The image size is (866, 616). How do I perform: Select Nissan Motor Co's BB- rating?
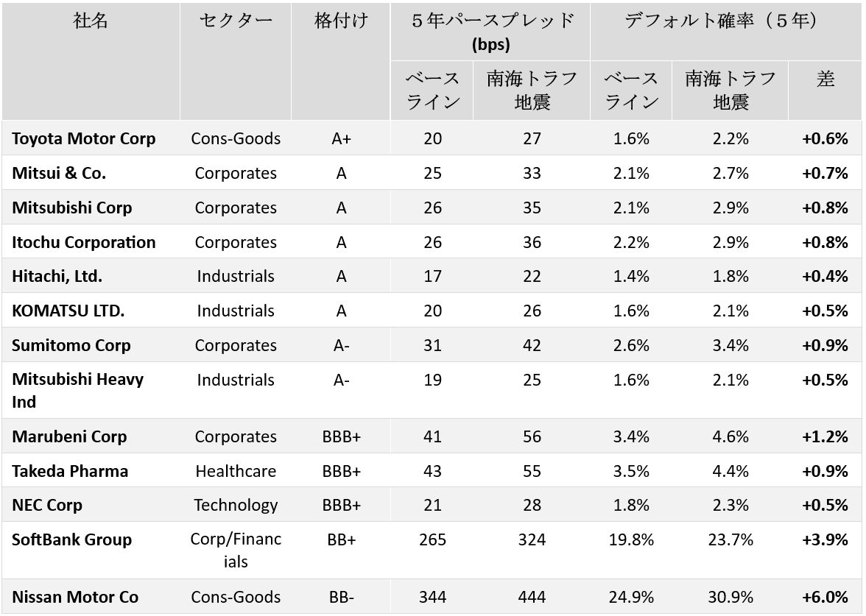(341, 597)
